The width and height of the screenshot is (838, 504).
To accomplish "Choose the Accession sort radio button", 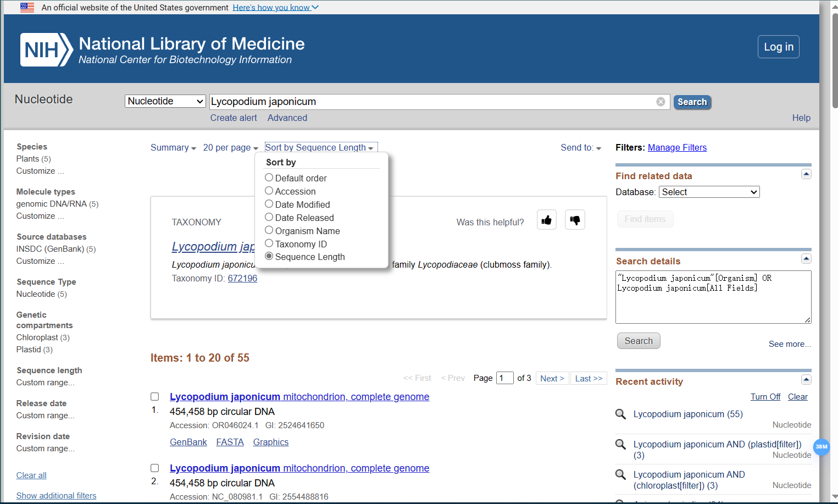I will 269,191.
